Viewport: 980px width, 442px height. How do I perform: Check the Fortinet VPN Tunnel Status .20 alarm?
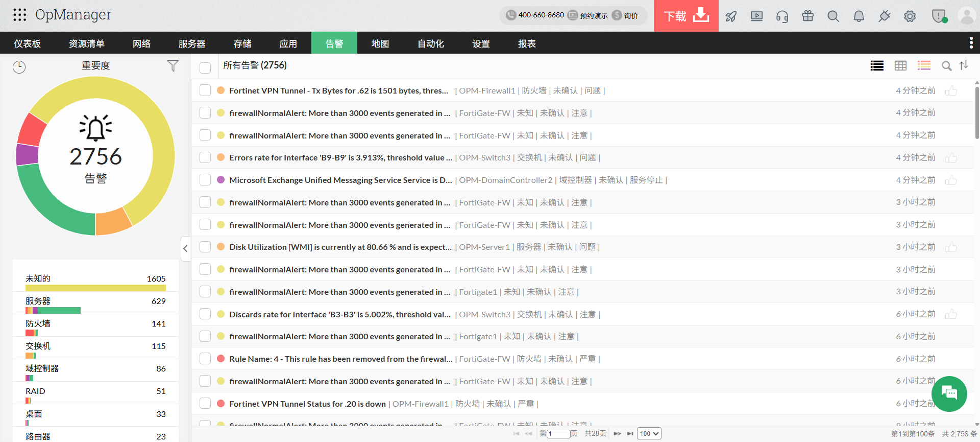[205, 404]
